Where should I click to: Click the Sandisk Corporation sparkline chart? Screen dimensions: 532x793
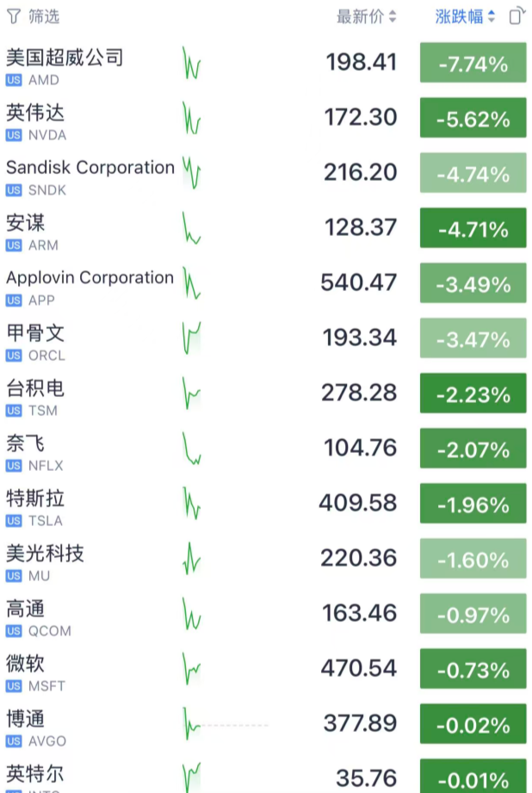tap(192, 174)
